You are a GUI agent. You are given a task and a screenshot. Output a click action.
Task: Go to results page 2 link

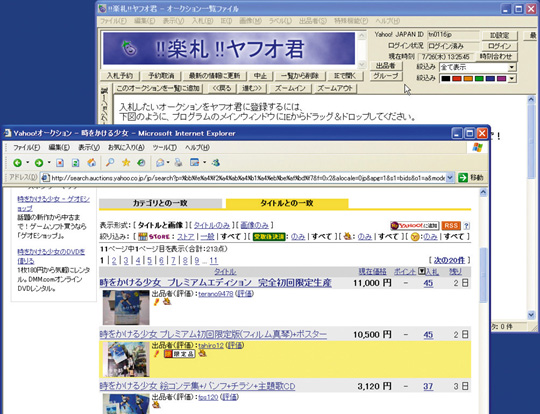[114, 261]
